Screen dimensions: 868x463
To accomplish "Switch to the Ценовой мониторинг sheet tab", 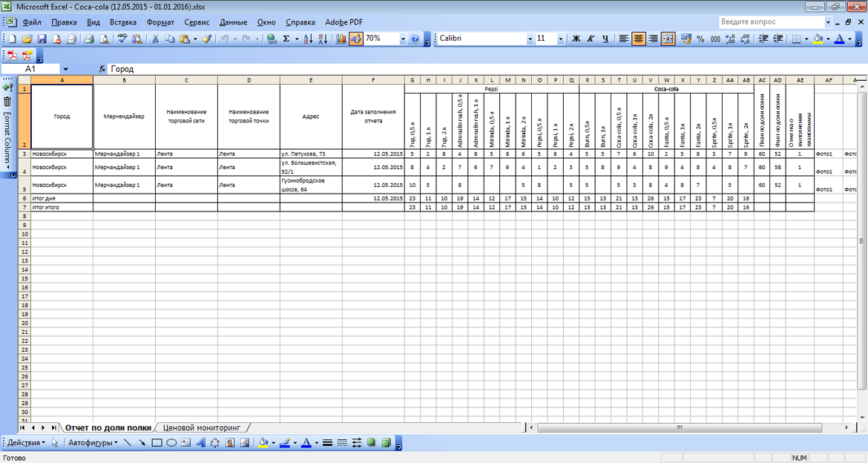I will point(202,428).
